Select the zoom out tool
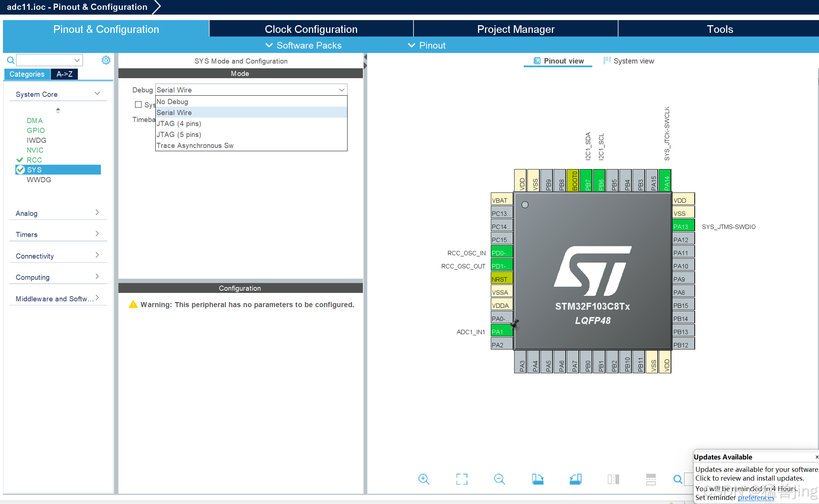Screen dimensions: 819x504 tap(500, 479)
